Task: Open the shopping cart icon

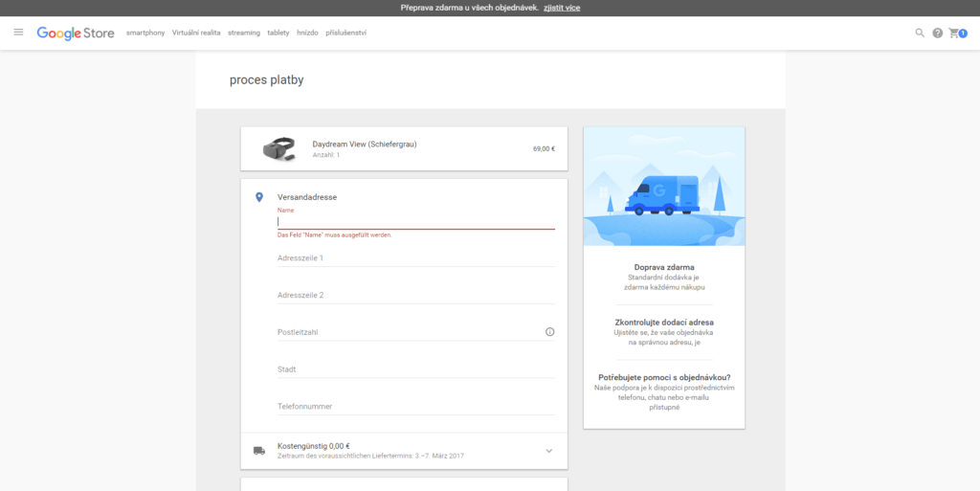Action: pyautogui.click(x=956, y=33)
